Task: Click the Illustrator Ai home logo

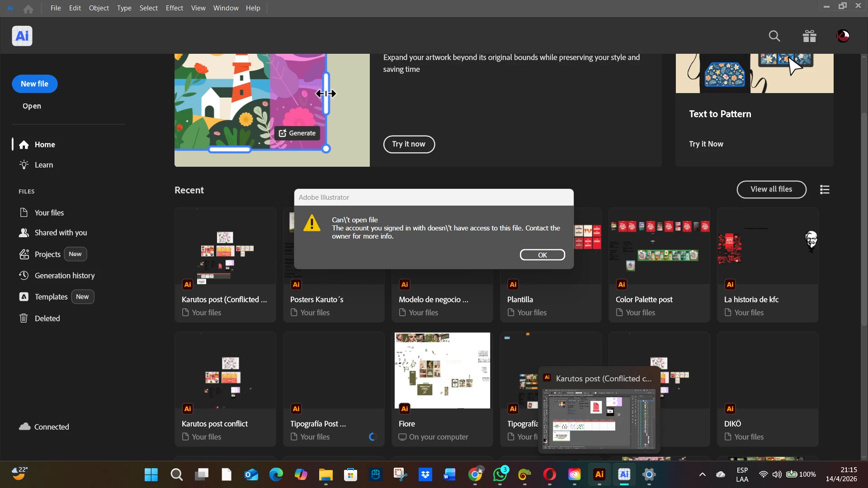Action: (22, 36)
